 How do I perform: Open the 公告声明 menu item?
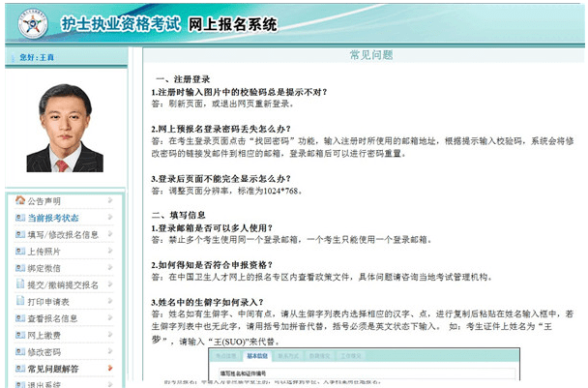(x=44, y=201)
